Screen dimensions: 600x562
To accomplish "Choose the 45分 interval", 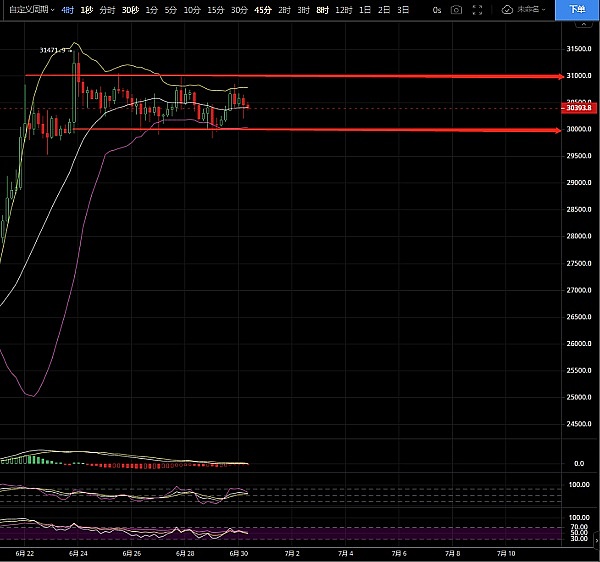I will point(262,9).
